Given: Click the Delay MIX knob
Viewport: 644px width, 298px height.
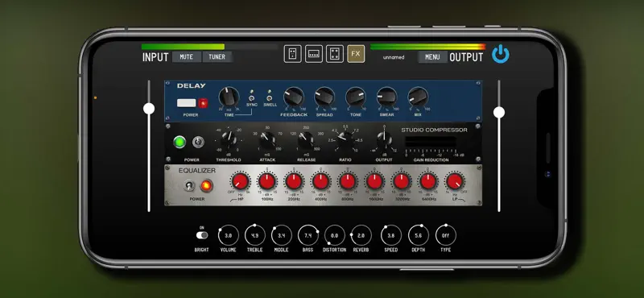Looking at the screenshot, I should point(418,97).
